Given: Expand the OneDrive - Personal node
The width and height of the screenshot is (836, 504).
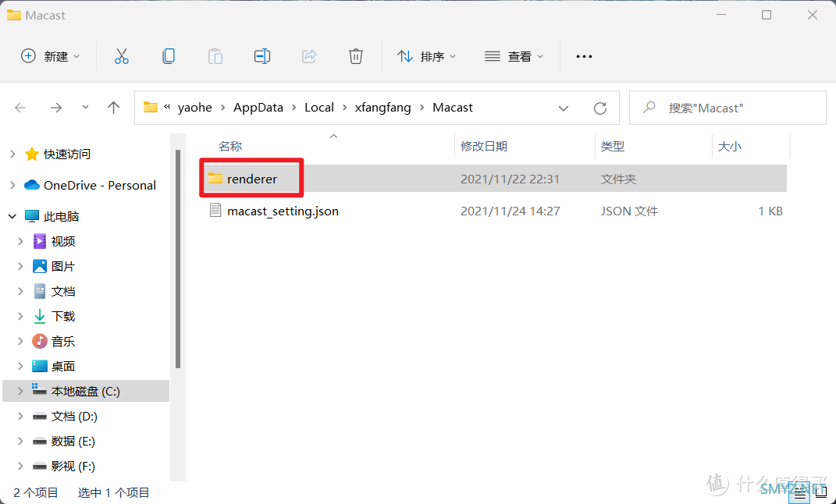Looking at the screenshot, I should coord(12,186).
